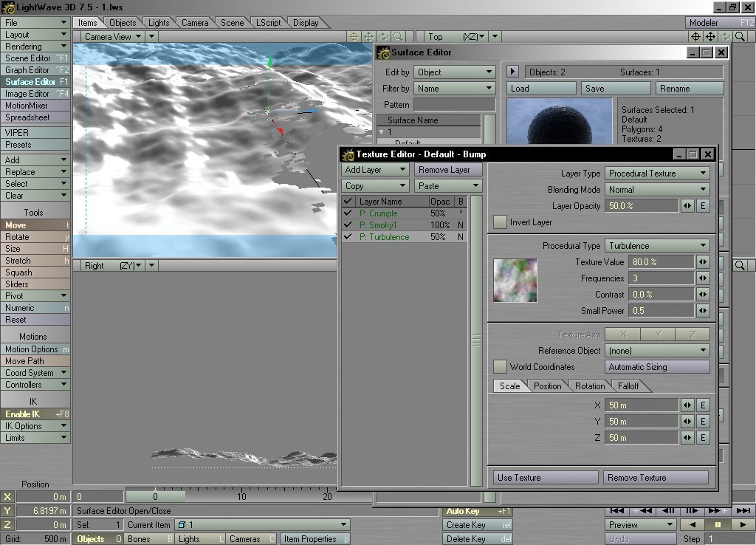Click the play reverse button
Viewport: 756px width, 545px height.
tap(693, 525)
